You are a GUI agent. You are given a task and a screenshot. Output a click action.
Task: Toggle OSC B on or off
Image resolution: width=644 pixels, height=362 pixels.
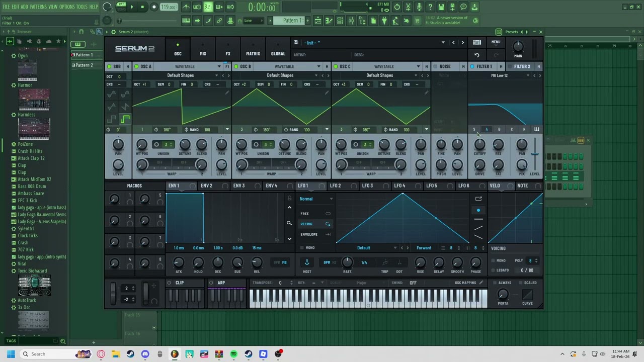236,66
